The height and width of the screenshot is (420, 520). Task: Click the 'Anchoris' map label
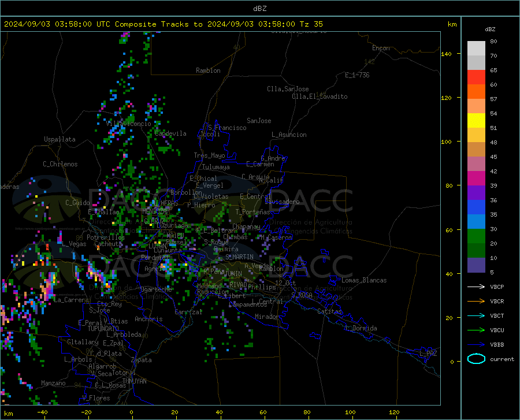pos(148,319)
